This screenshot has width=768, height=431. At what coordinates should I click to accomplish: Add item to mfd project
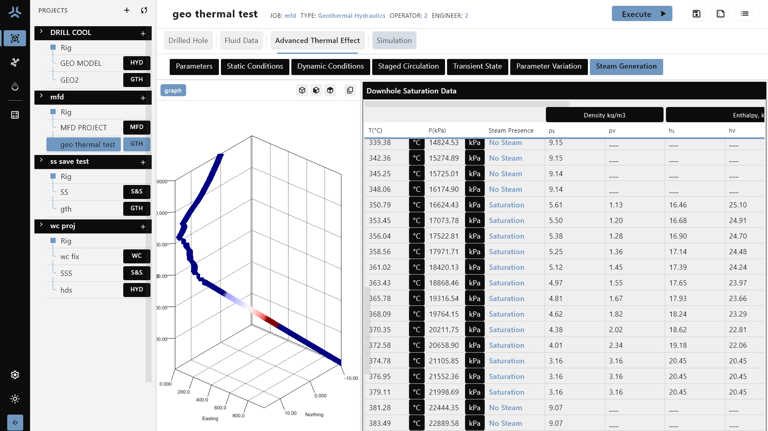(143, 98)
